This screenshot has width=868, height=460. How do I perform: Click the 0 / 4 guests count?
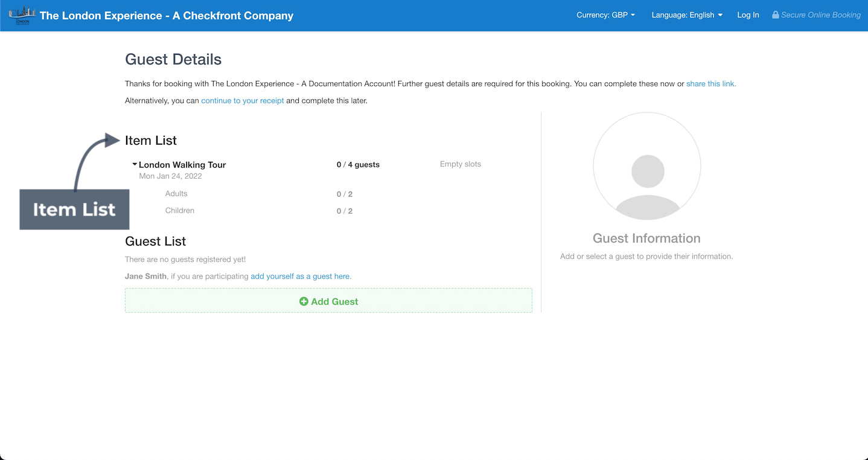358,164
